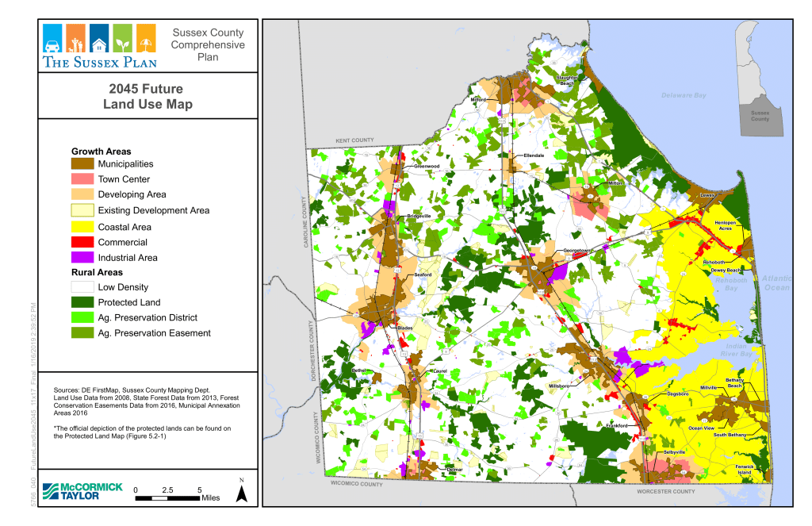Click the yellow beach umbrella icon
The image size is (812, 526).
147,37
